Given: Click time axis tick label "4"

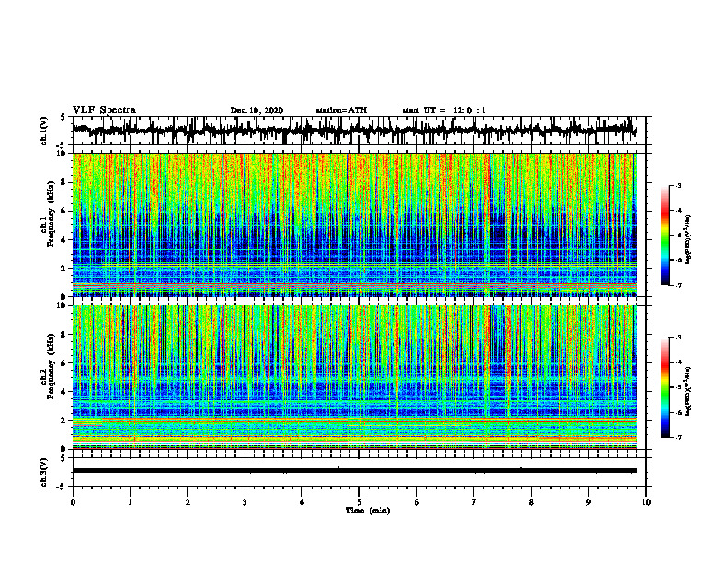Looking at the screenshot, I should tap(302, 502).
